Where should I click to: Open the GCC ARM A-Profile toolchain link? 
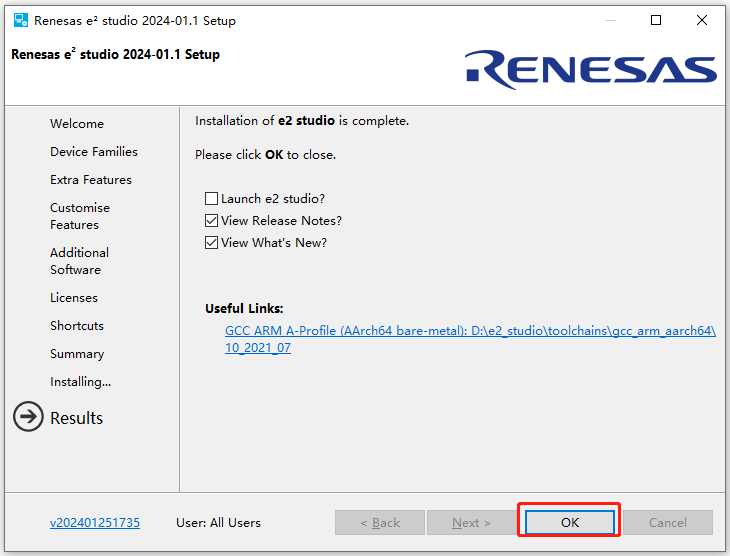click(x=470, y=339)
